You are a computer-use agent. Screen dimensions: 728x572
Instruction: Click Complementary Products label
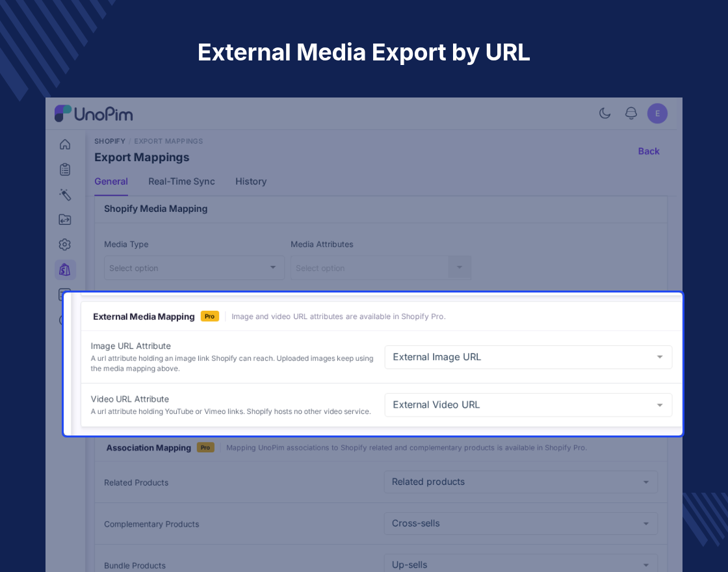coord(151,524)
